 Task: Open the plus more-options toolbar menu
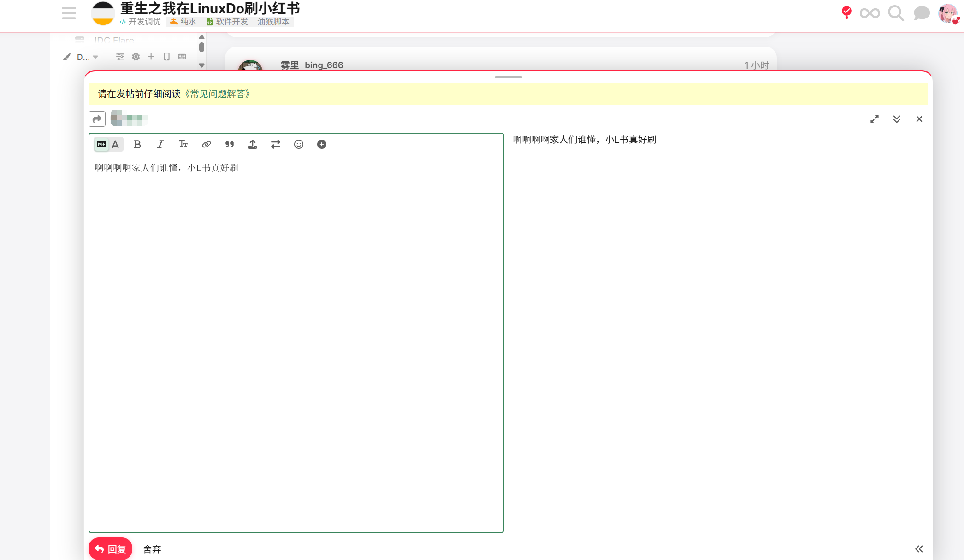[321, 144]
